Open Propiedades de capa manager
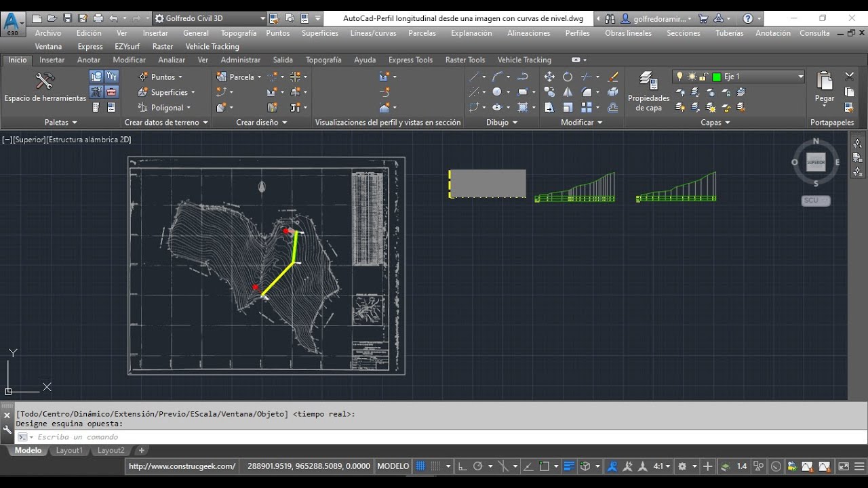The width and height of the screenshot is (868, 488). pyautogui.click(x=648, y=91)
